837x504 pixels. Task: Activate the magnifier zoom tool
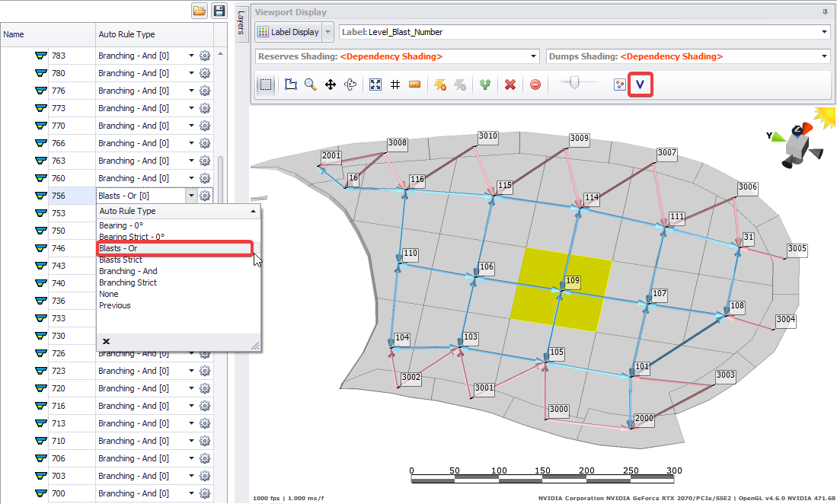click(x=311, y=85)
